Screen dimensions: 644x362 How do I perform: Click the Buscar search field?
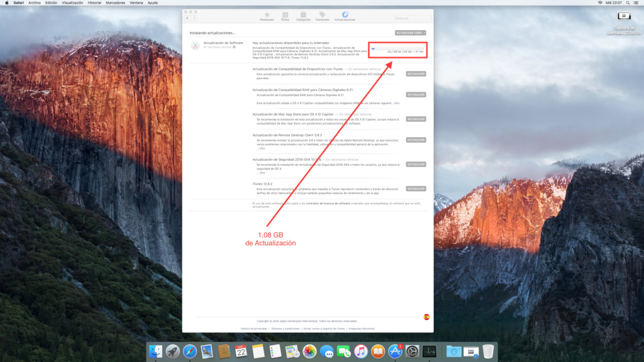pyautogui.click(x=412, y=18)
